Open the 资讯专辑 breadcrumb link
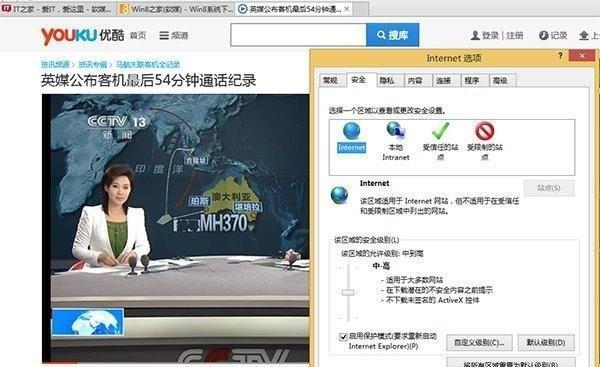600x367 pixels. (93, 64)
